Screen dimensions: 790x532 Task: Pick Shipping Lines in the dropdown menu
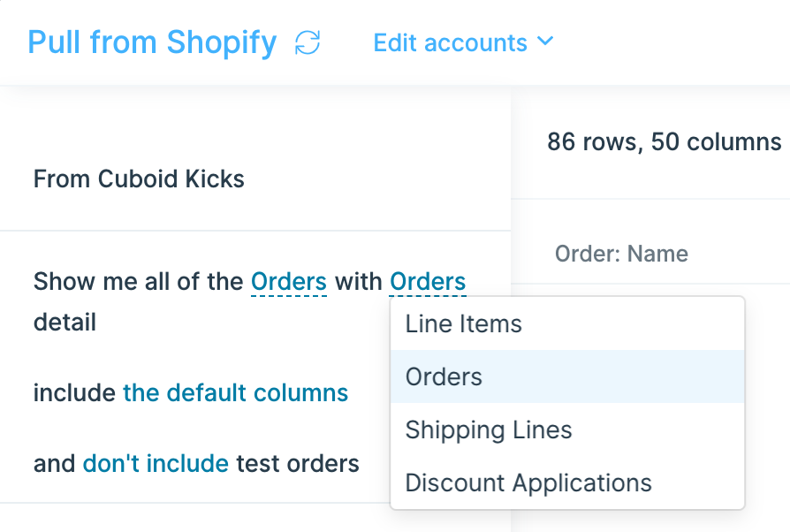click(x=489, y=430)
